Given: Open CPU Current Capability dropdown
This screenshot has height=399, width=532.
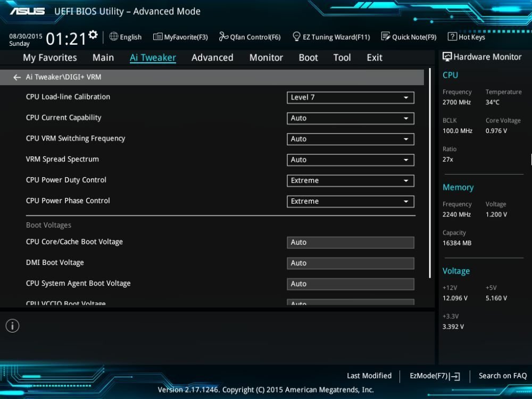Looking at the screenshot, I should coord(350,119).
